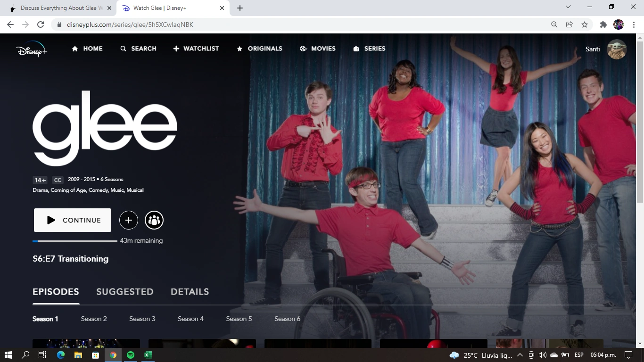Switch to the Suggested tab
This screenshot has width=644, height=362.
[124, 291]
